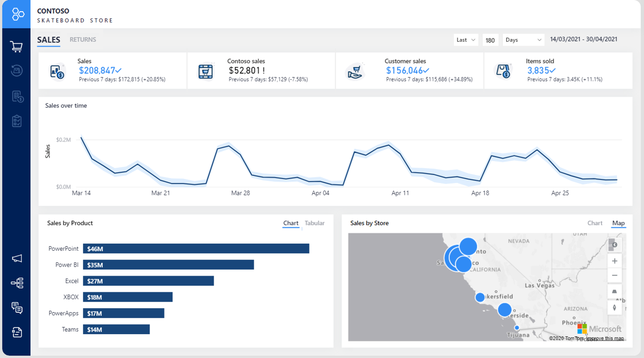This screenshot has height=358, width=644.
Task: Zoom in on the map
Action: pyautogui.click(x=614, y=261)
